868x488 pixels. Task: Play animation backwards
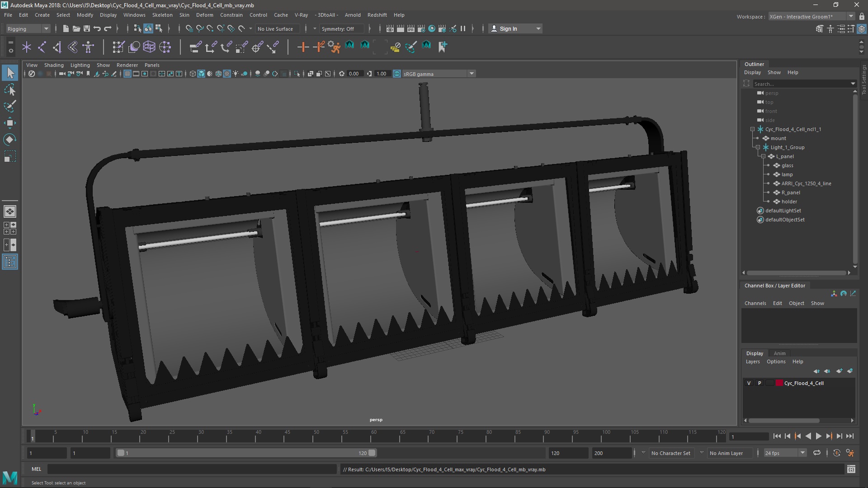[808, 436]
